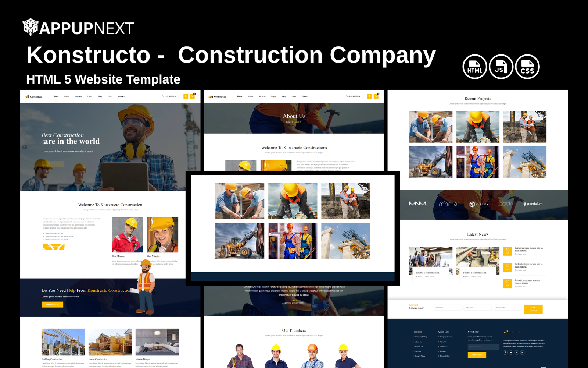Open Contact menu in About Us page navbar

pyautogui.click(x=305, y=96)
